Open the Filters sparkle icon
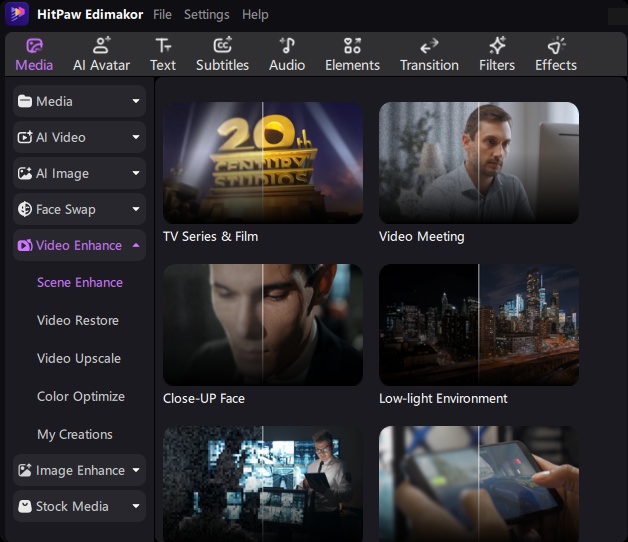628x542 pixels. [x=497, y=45]
